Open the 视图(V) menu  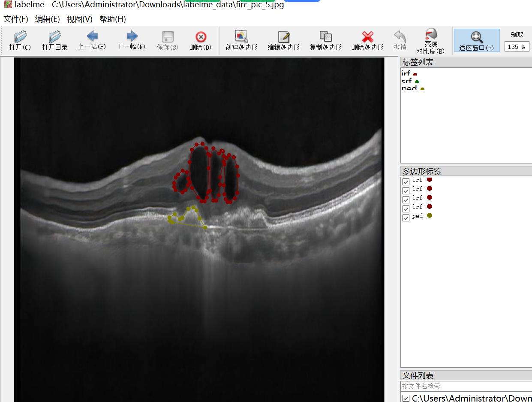pyautogui.click(x=79, y=19)
